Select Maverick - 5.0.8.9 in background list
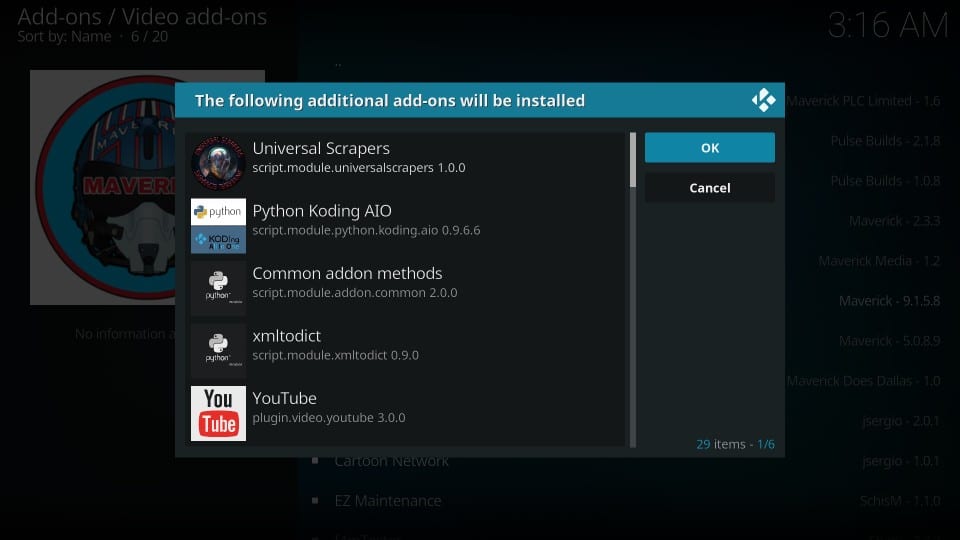This screenshot has width=960, height=540. 890,341
